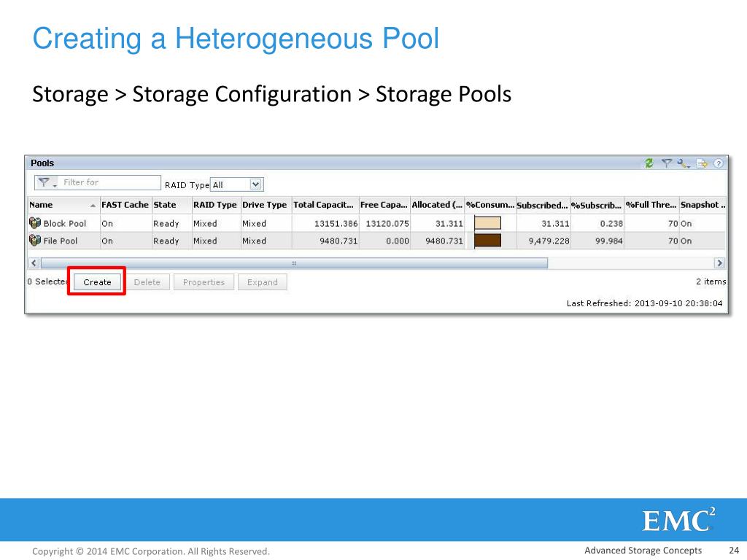The height and width of the screenshot is (560, 747).
Task: Sort by the Subscribed column header
Action: (x=543, y=205)
